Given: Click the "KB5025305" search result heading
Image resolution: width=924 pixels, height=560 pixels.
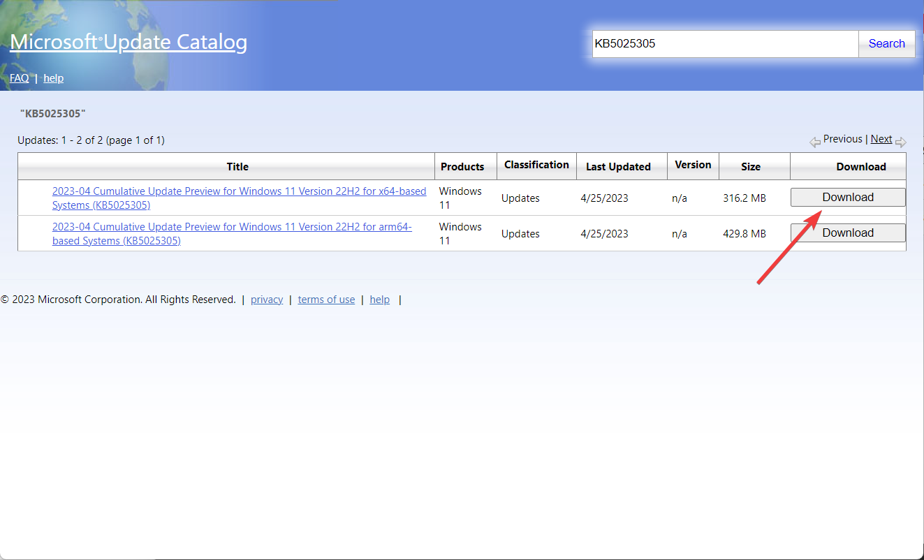Looking at the screenshot, I should 53,113.
